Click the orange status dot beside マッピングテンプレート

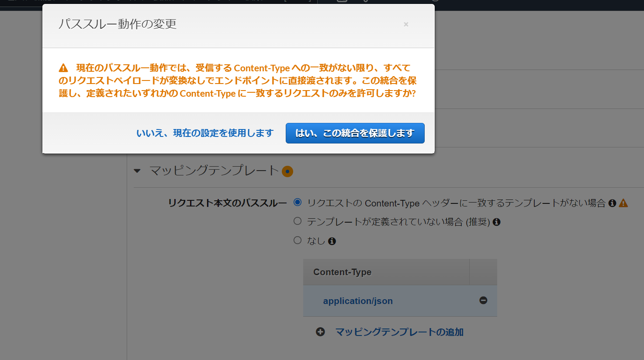(x=287, y=171)
